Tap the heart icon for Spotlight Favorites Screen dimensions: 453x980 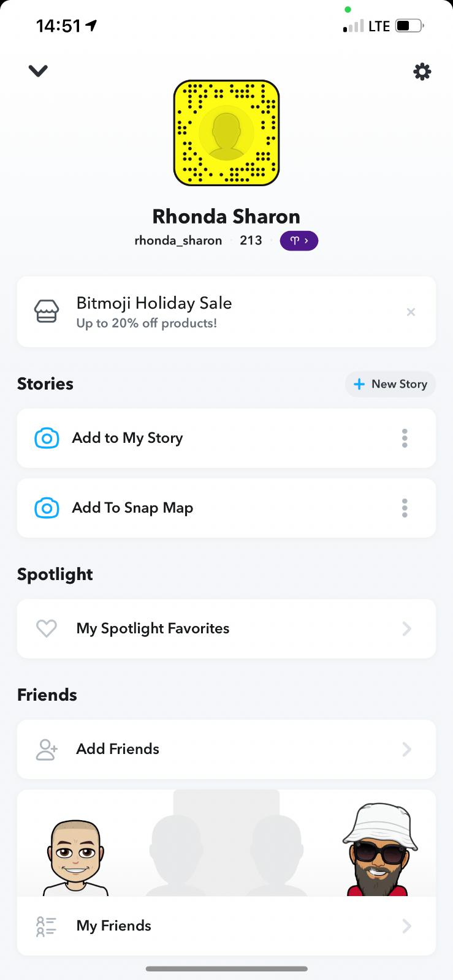(47, 628)
